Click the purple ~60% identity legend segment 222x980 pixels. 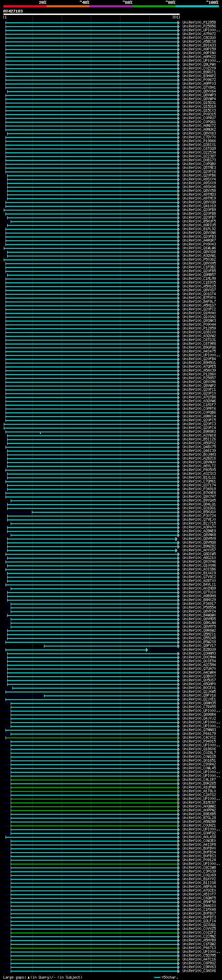(111, 6)
